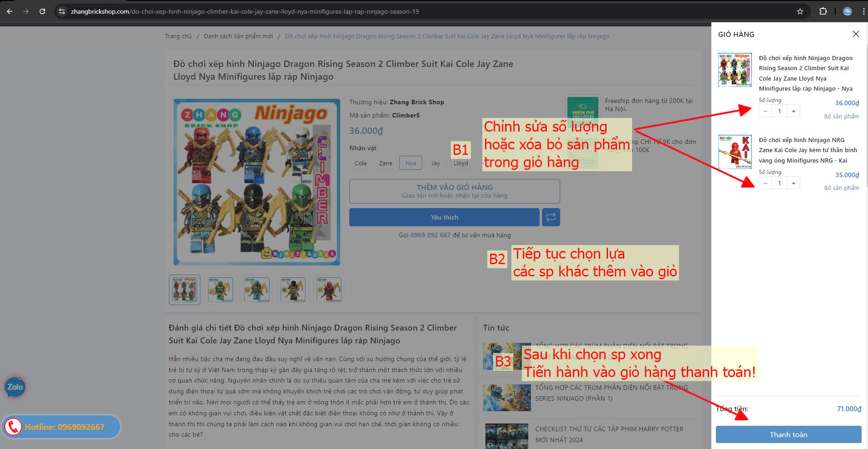Image resolution: width=868 pixels, height=449 pixels.
Task: Click the browser forward arrow
Action: point(26,11)
